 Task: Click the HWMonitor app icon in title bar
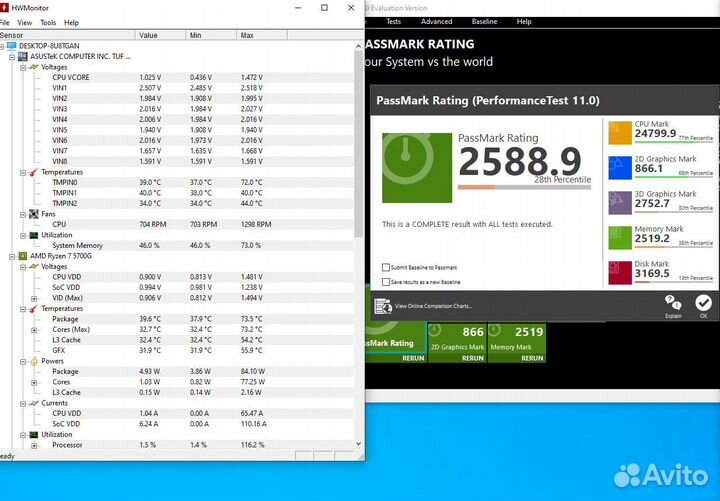(x=5, y=8)
